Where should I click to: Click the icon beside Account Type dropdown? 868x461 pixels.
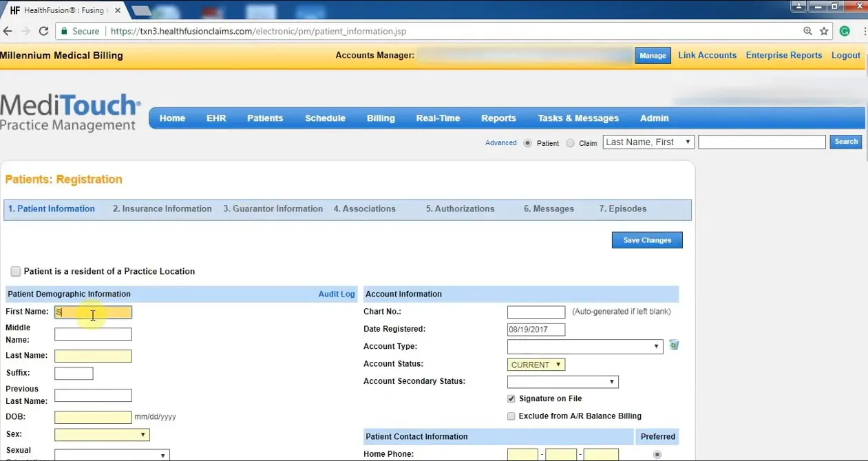(674, 345)
